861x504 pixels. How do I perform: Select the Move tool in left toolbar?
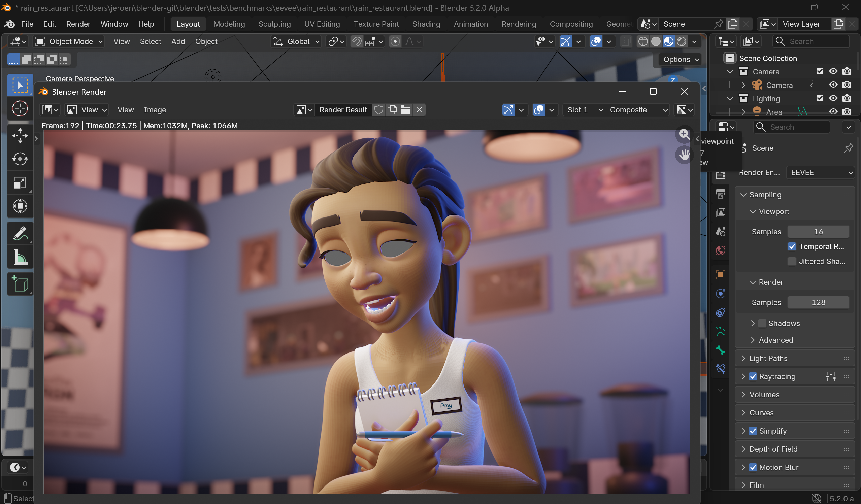coord(20,136)
